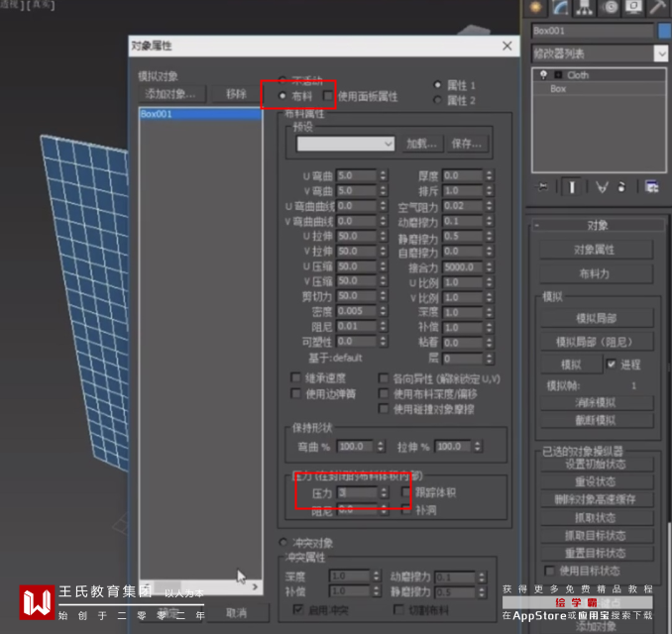This screenshot has width=672, height=634.
Task: Open the Motion command panel tab
Action: coord(610,6)
